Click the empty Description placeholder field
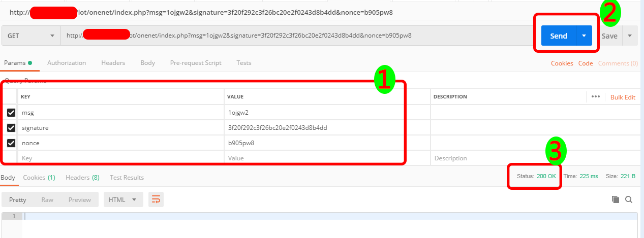Viewport: 644px width, 238px height. pyautogui.click(x=535, y=158)
